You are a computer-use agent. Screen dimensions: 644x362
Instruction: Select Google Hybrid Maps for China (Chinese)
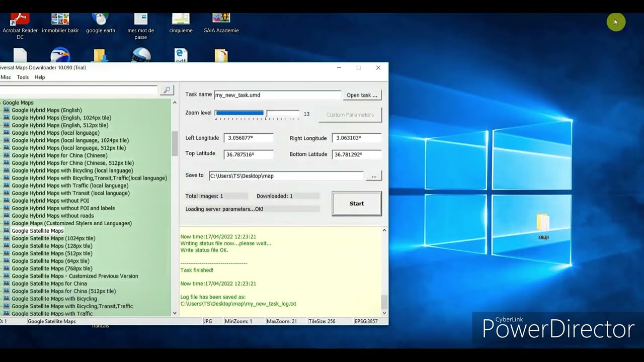[x=59, y=155]
